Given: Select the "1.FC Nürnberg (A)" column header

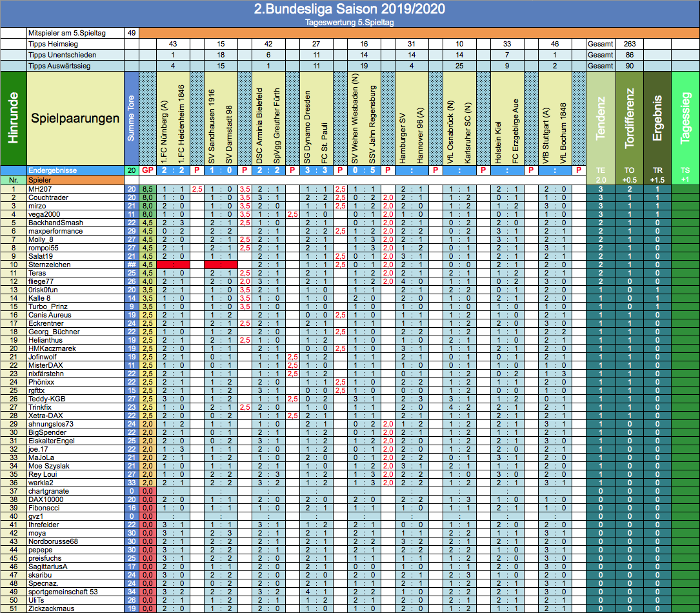Looking at the screenshot, I should pos(165,132).
